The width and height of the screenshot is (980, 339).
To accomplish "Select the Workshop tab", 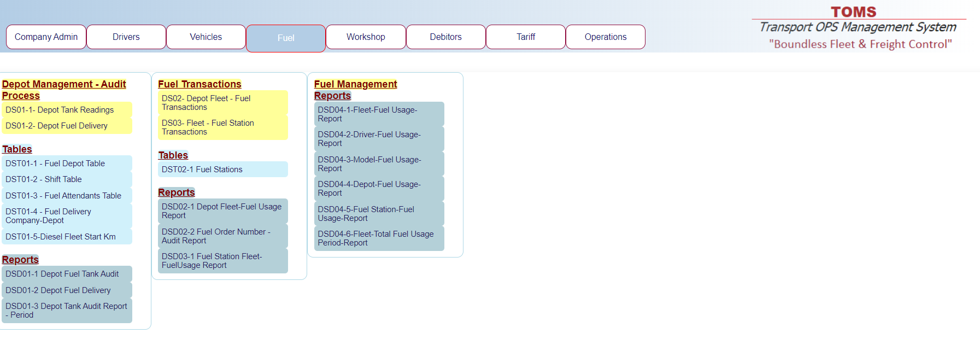I will coord(366,37).
